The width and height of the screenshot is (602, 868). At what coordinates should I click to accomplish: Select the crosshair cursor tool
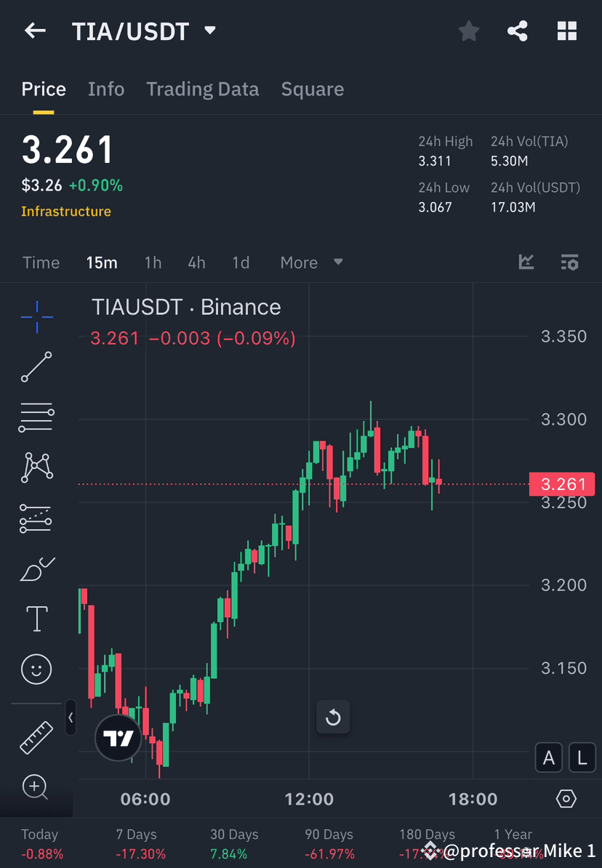click(x=36, y=316)
